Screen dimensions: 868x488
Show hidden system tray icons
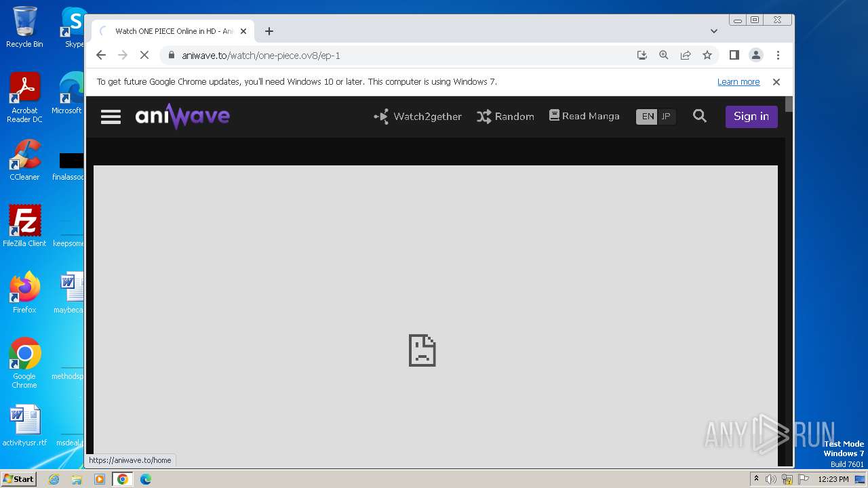pyautogui.click(x=756, y=479)
